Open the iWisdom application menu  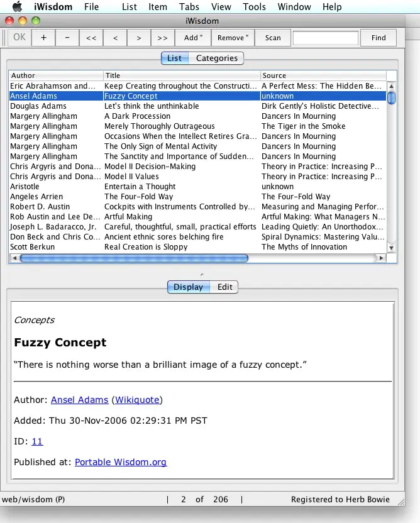coord(53,7)
